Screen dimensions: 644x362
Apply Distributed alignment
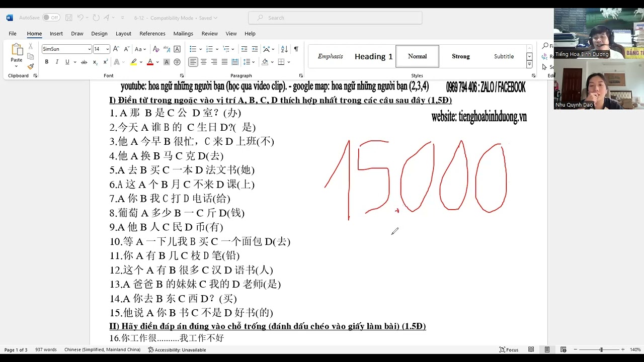tap(234, 62)
